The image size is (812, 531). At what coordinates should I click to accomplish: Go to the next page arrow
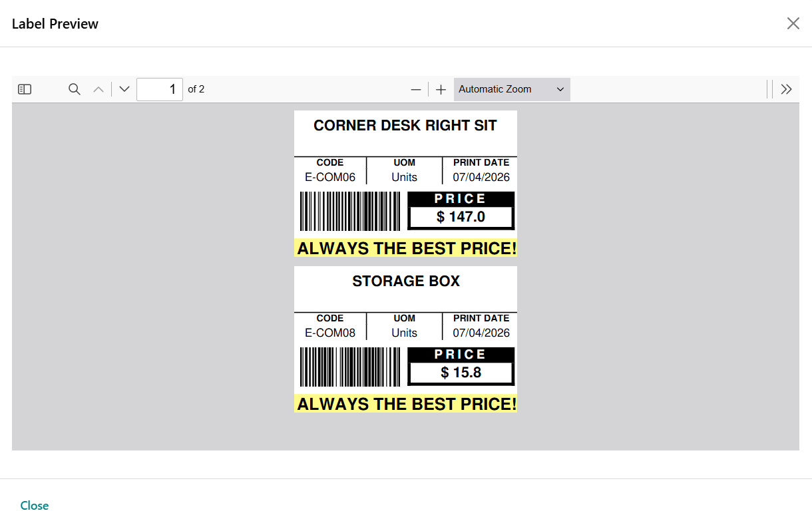(x=124, y=89)
